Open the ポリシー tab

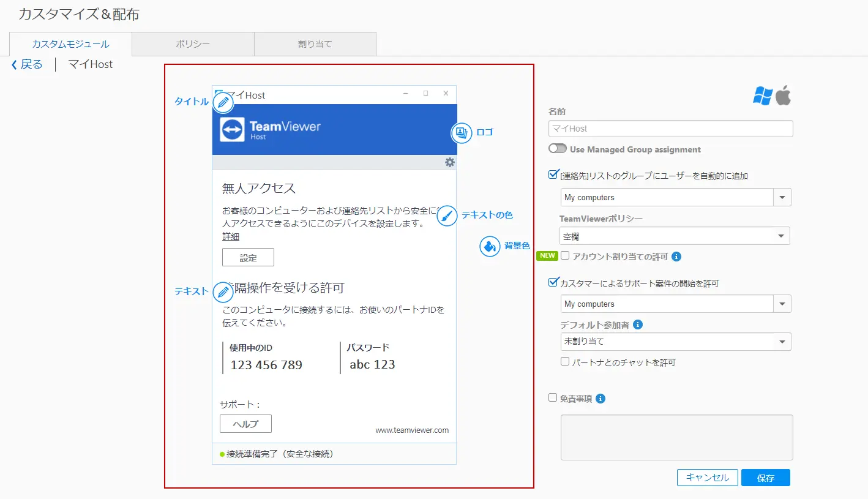pyautogui.click(x=193, y=44)
